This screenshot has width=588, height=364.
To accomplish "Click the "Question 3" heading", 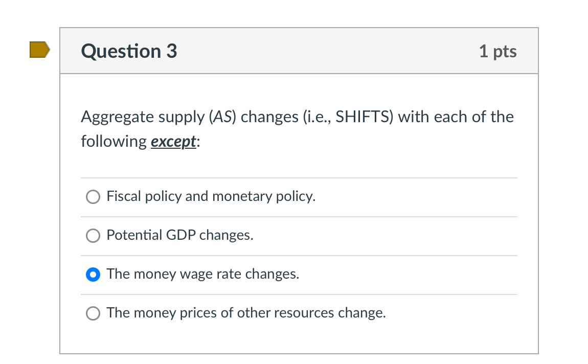I will coord(129,51).
